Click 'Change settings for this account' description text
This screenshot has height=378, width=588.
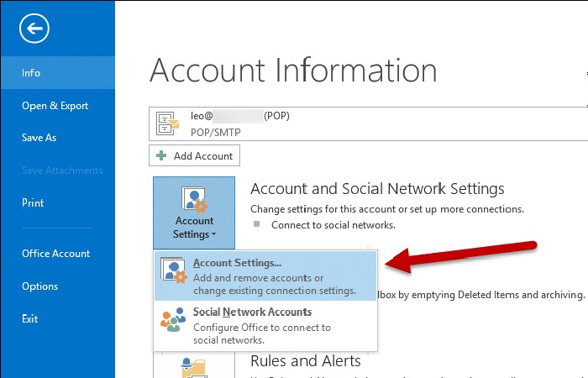pyautogui.click(x=387, y=209)
